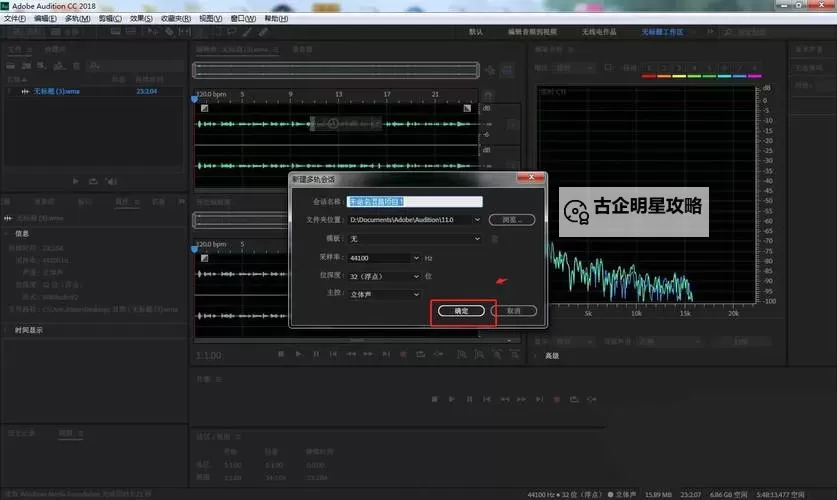Switch to the 编辑音频到视频 workspace
Image resolution: width=837 pixels, height=500 pixels.
click(532, 32)
